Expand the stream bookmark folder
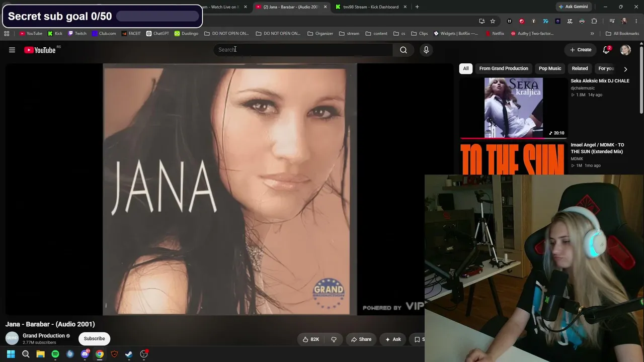 pyautogui.click(x=349, y=34)
